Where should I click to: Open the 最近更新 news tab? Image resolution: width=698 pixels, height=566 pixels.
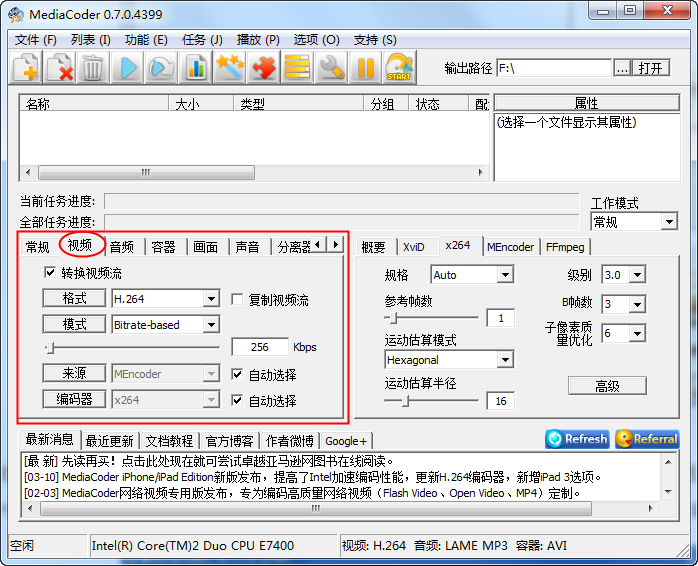coord(110,441)
